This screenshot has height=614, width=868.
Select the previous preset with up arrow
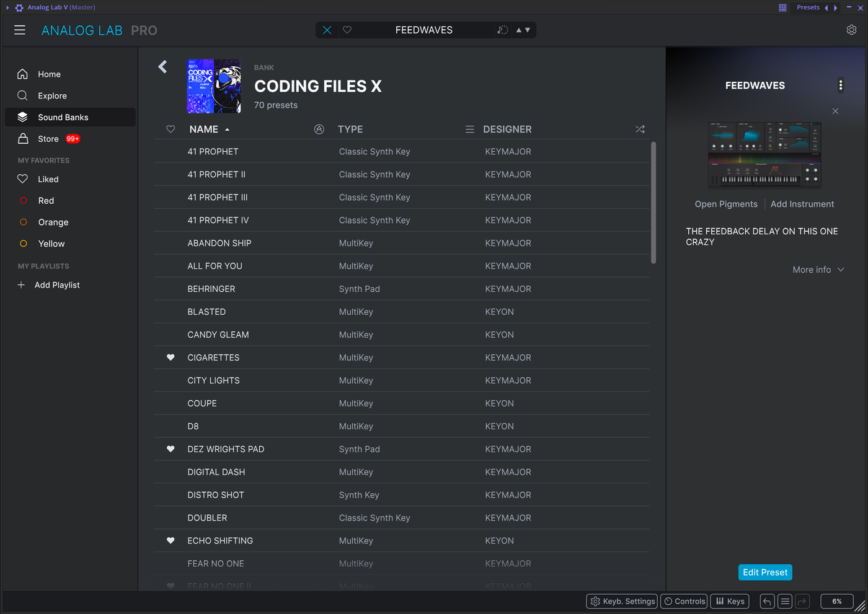coord(519,30)
